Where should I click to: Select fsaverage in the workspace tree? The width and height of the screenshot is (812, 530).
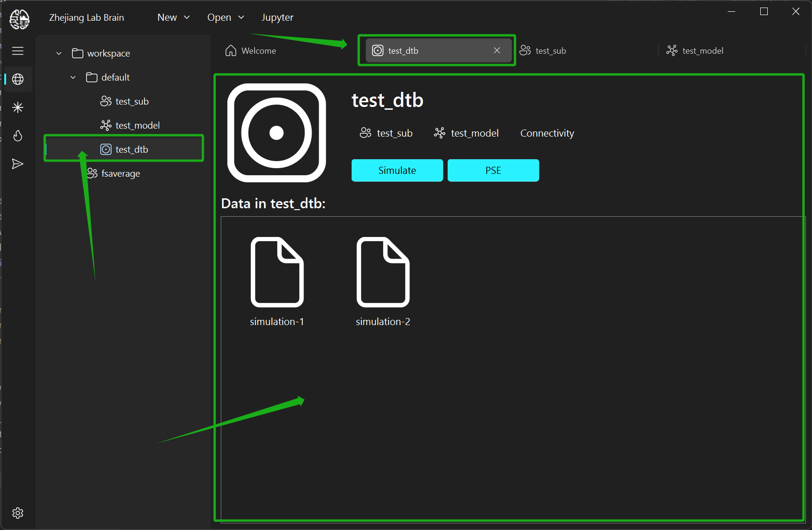(124, 173)
